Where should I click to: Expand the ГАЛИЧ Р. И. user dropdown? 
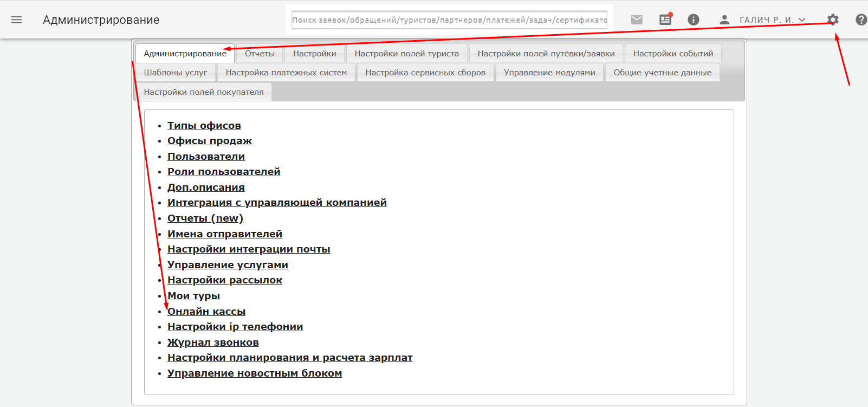point(773,20)
